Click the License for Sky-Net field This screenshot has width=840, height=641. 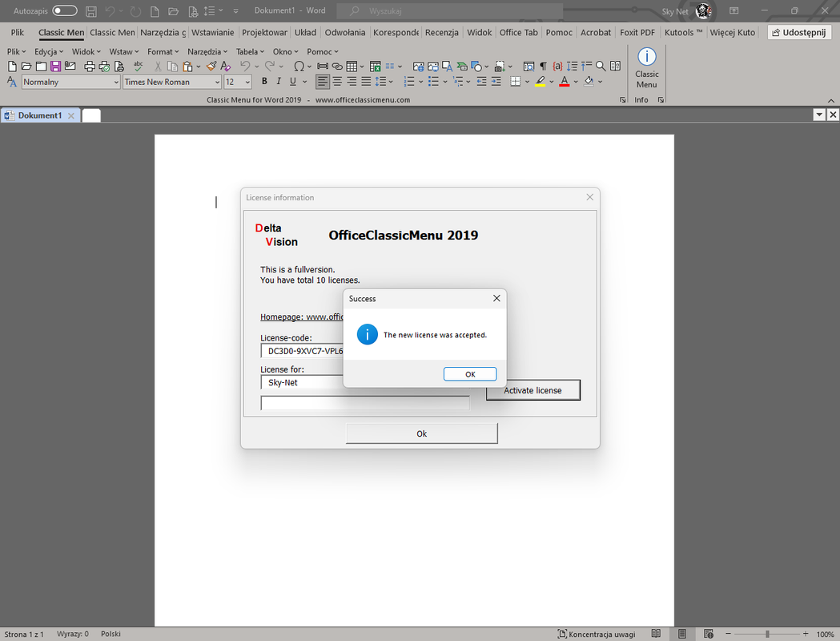click(x=302, y=382)
